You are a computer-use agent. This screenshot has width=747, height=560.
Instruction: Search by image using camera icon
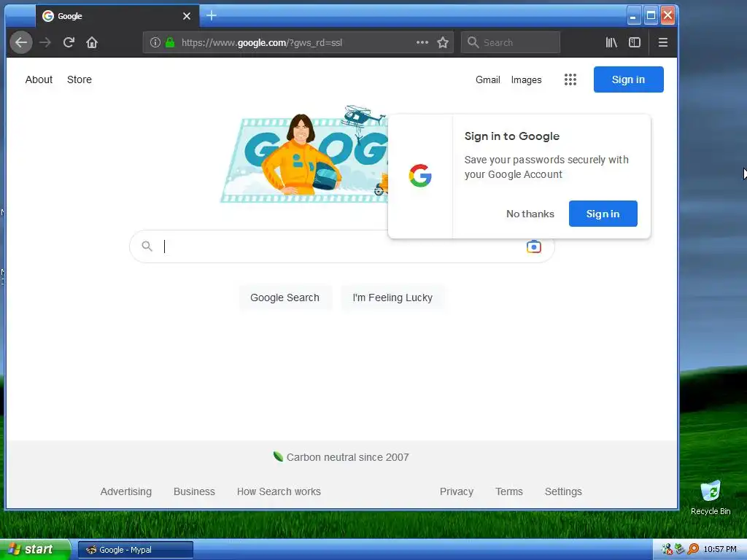pyautogui.click(x=533, y=246)
